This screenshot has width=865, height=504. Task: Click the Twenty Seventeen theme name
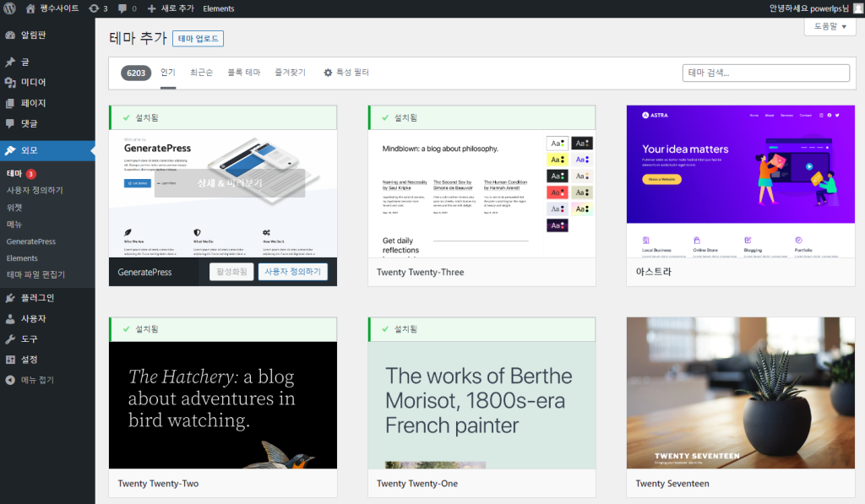pyautogui.click(x=672, y=484)
